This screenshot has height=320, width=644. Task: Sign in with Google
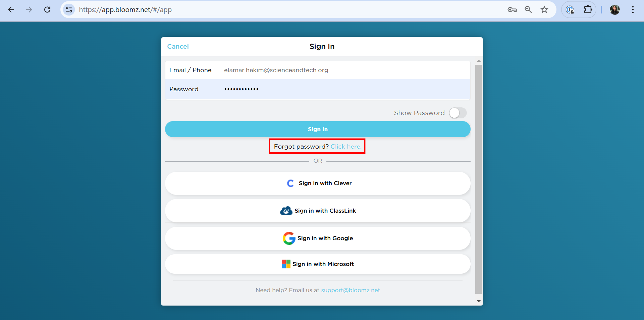coord(317,238)
